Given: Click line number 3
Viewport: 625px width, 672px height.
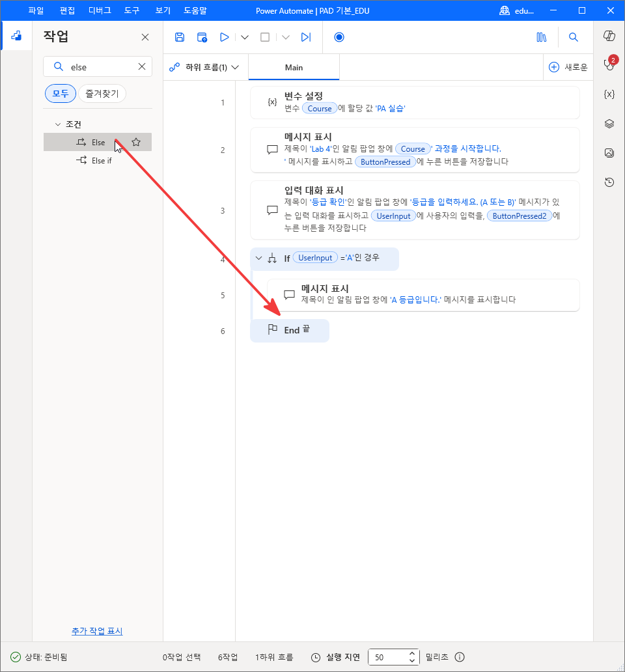Looking at the screenshot, I should click(223, 210).
